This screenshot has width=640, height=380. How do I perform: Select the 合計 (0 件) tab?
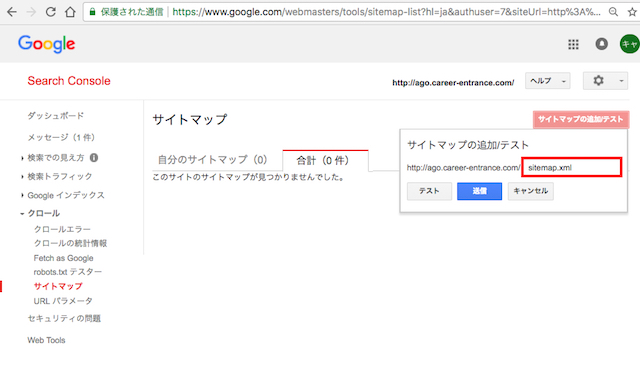point(325,160)
